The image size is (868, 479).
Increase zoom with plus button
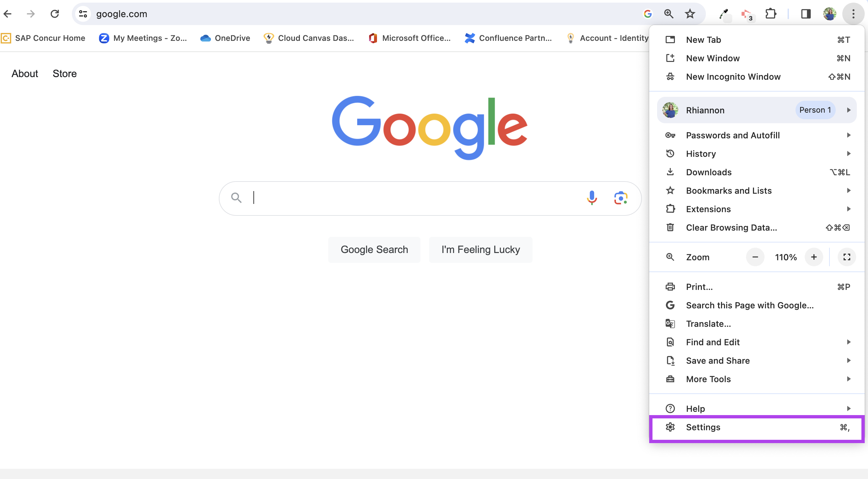coord(814,257)
